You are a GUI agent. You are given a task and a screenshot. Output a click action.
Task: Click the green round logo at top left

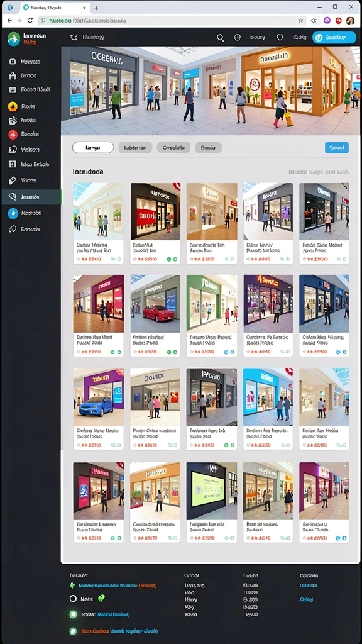click(14, 39)
